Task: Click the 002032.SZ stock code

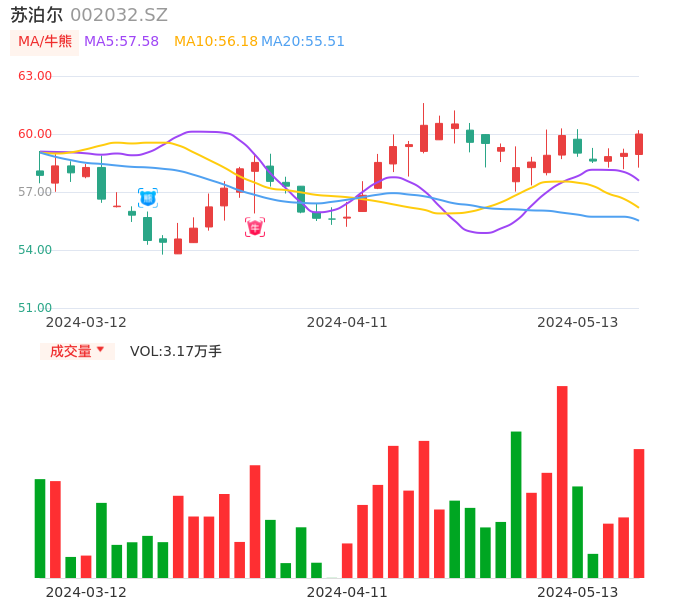Action: click(119, 15)
